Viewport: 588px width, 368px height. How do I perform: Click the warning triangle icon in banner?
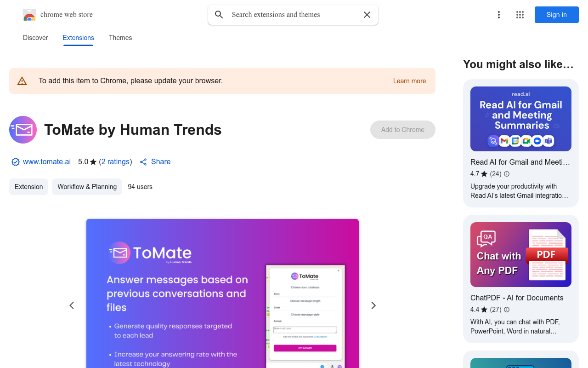click(22, 81)
